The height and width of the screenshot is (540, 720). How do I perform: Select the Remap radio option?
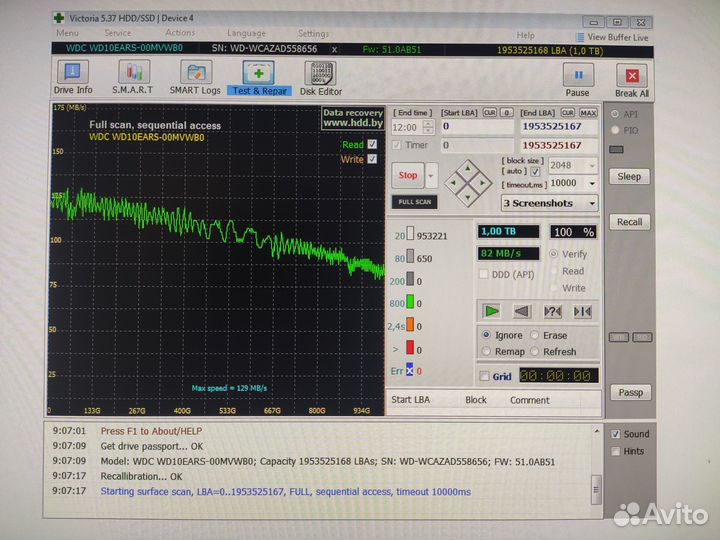click(x=487, y=352)
